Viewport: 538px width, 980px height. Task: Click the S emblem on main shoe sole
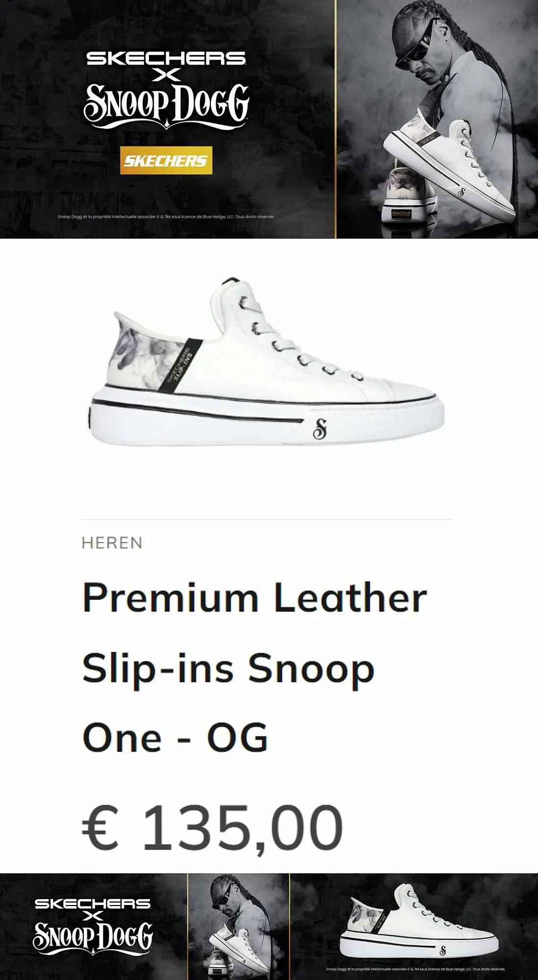click(319, 429)
